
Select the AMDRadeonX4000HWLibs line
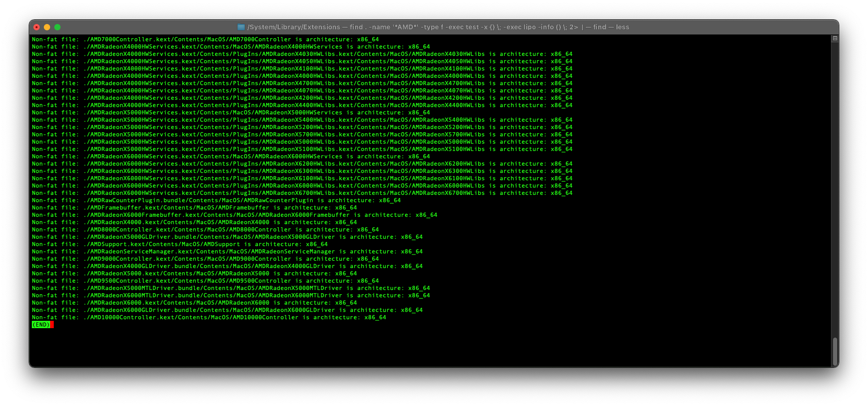point(302,76)
